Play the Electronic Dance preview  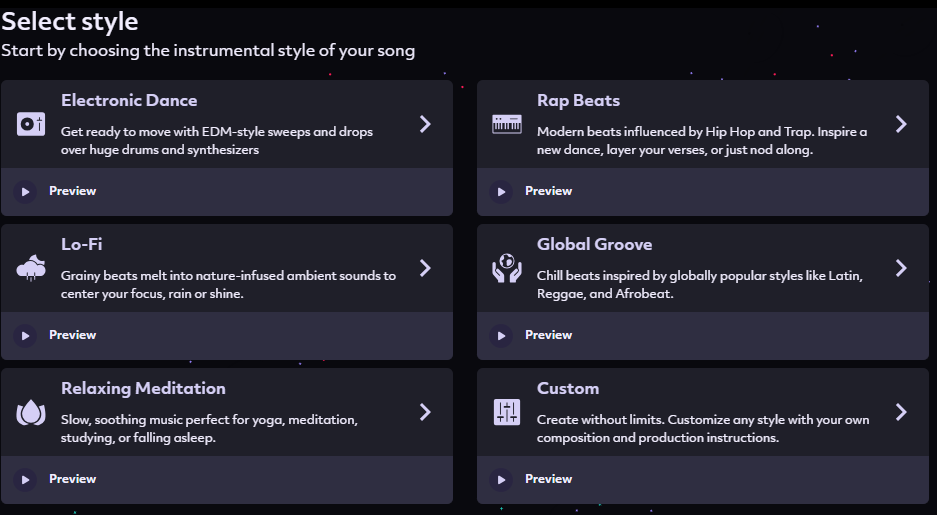pos(26,191)
